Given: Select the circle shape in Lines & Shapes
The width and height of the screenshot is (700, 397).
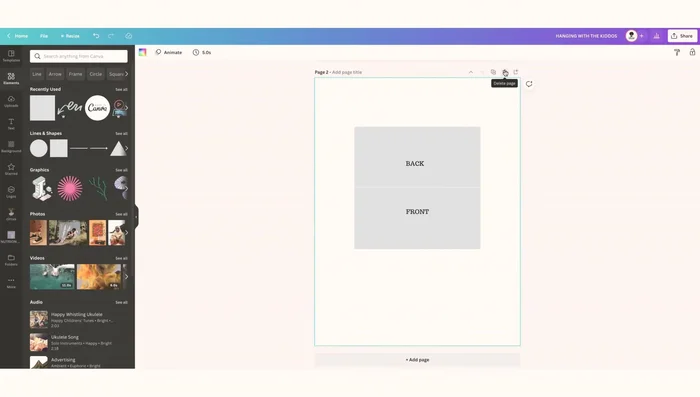Looking at the screenshot, I should tap(39, 148).
